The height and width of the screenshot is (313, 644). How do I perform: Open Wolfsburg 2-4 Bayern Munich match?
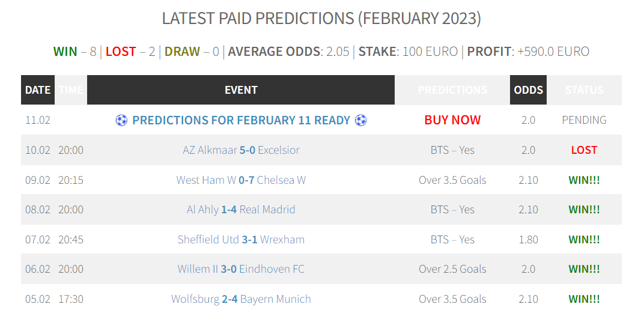pyautogui.click(x=241, y=299)
